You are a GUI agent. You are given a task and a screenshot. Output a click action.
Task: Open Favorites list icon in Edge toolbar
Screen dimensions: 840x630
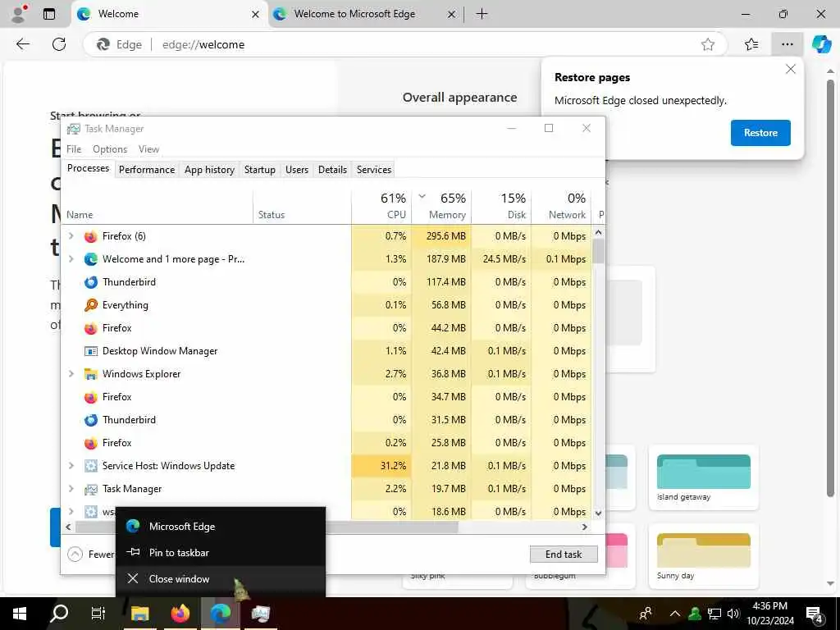[751, 44]
